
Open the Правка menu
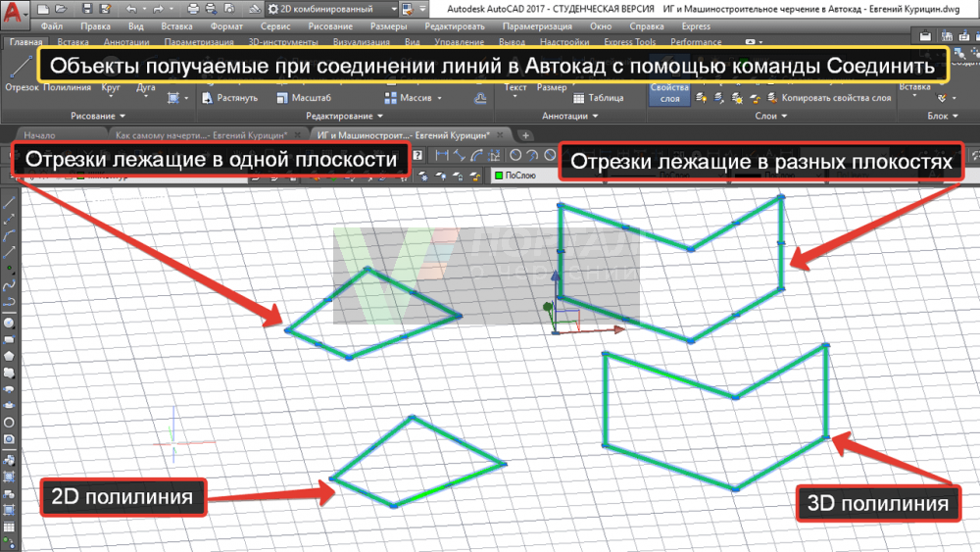[96, 26]
